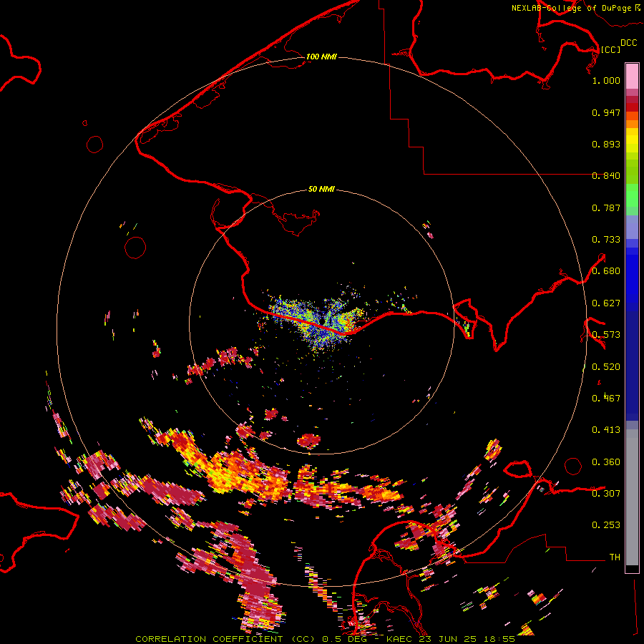Click the 0.520 scale value
644x644 pixels.
point(606,367)
